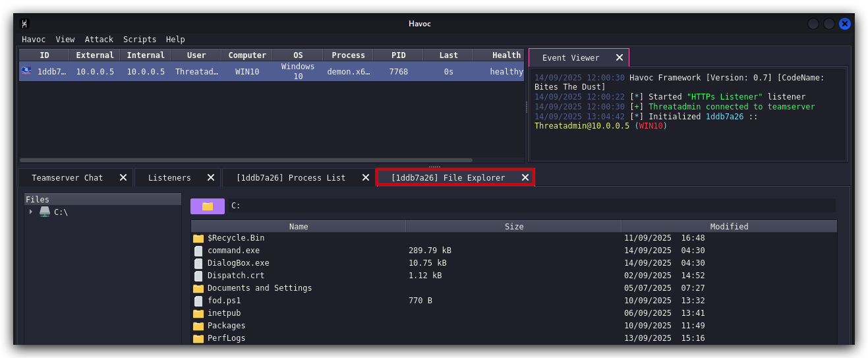Viewport: 868px width, 358px height.
Task: Click the Havoc logo icon in title bar
Action: tap(25, 24)
